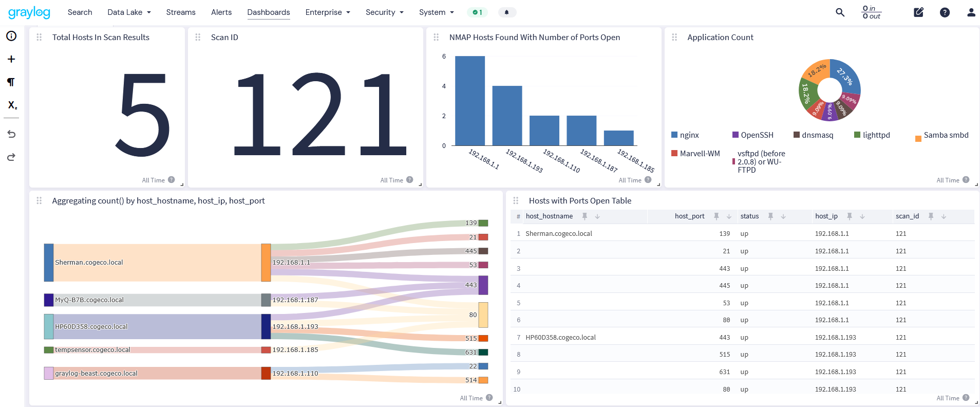
Task: Grab the drag handle of Scan ID widget
Action: (198, 38)
